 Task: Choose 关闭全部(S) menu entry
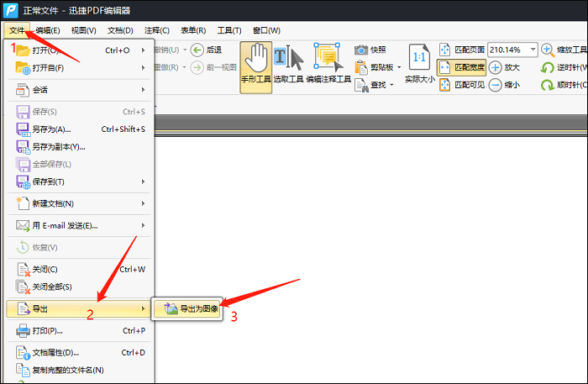79,287
